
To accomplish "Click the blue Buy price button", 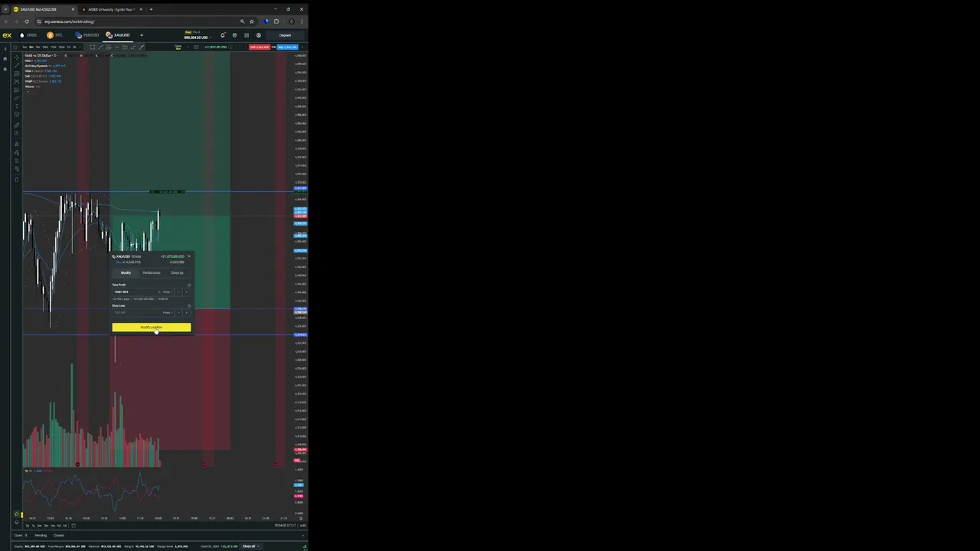I will tap(287, 47).
